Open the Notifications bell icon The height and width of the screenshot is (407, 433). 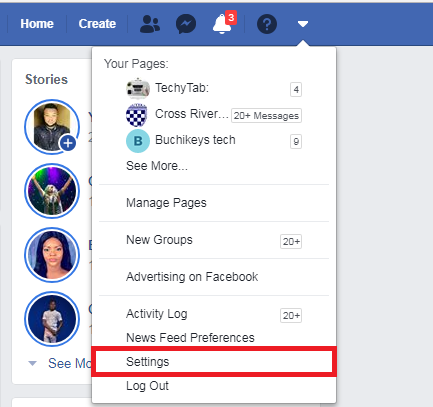(x=222, y=24)
